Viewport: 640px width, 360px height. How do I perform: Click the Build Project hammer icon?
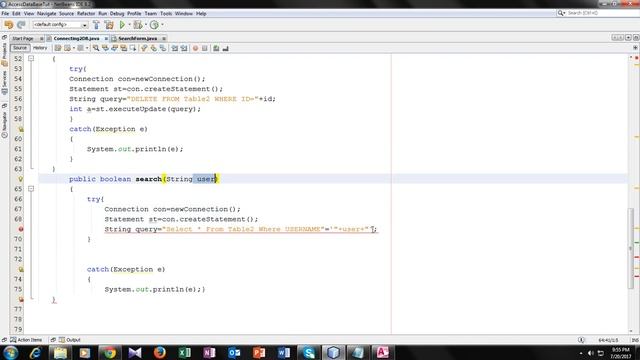tap(96, 25)
